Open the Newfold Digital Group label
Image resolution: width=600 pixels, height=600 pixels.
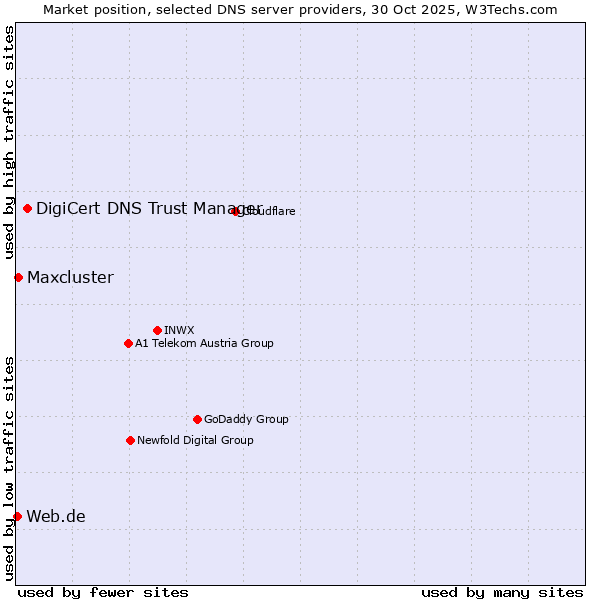(x=195, y=440)
